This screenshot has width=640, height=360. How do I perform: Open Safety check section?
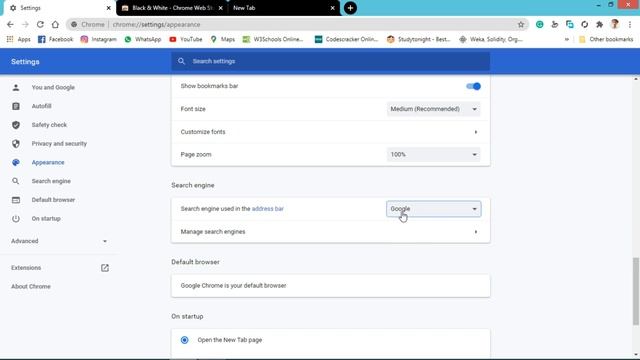(x=49, y=125)
